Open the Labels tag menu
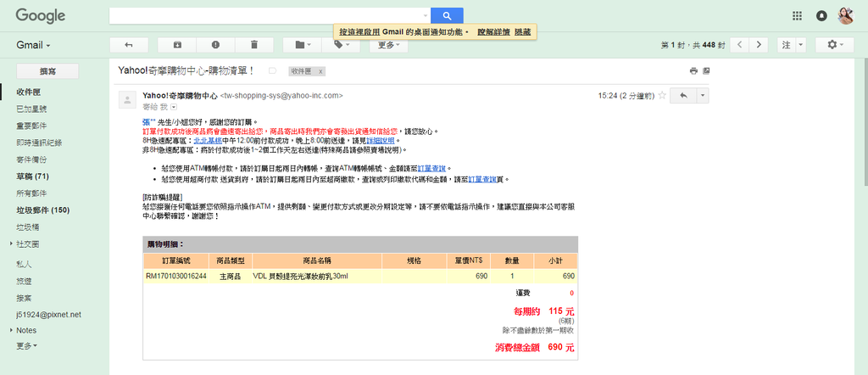The image size is (868, 375). [x=341, y=45]
